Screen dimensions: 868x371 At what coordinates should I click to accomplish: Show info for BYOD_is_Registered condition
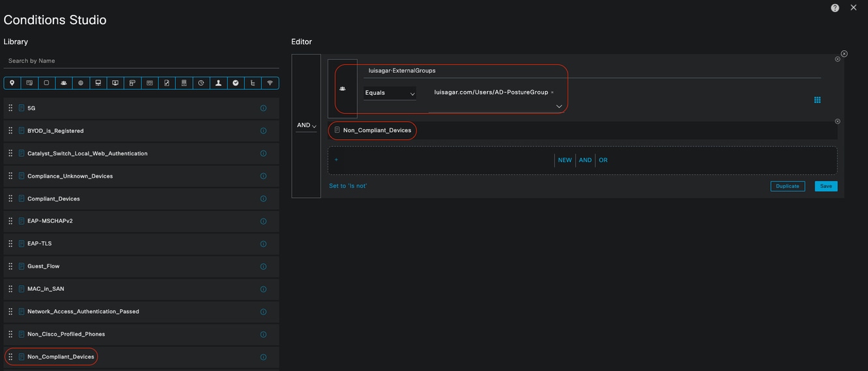click(x=263, y=131)
